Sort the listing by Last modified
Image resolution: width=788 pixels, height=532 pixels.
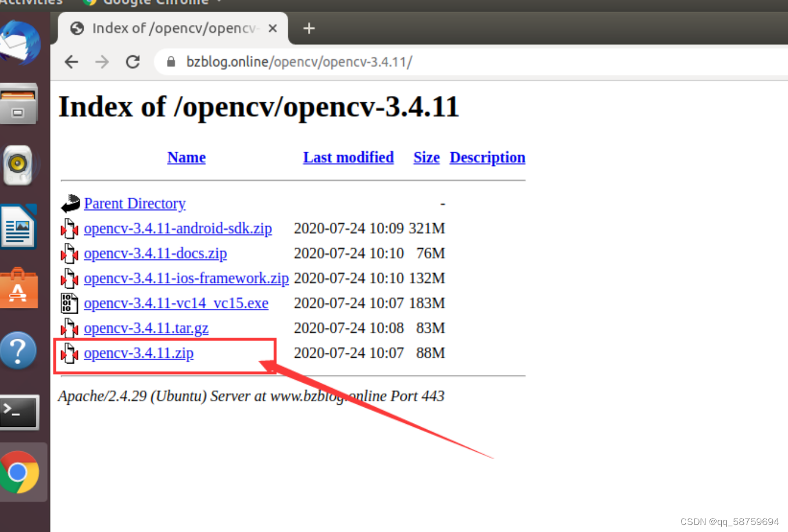(348, 157)
